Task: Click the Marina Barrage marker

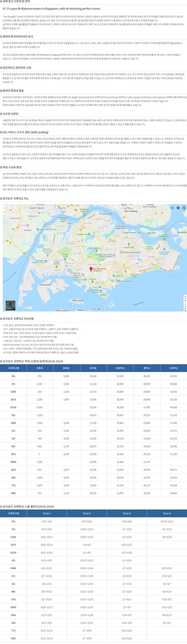Action: pyautogui.click(x=119, y=281)
